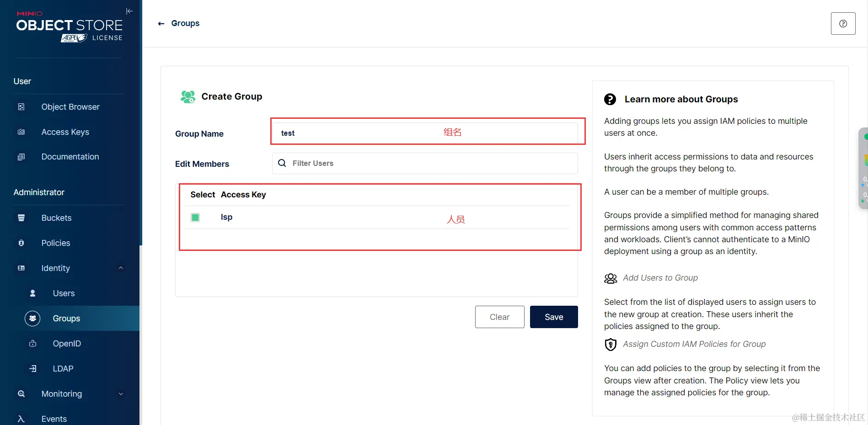Click the back arrow next to Groups
Viewport: 868px width, 425px height.
pos(161,24)
